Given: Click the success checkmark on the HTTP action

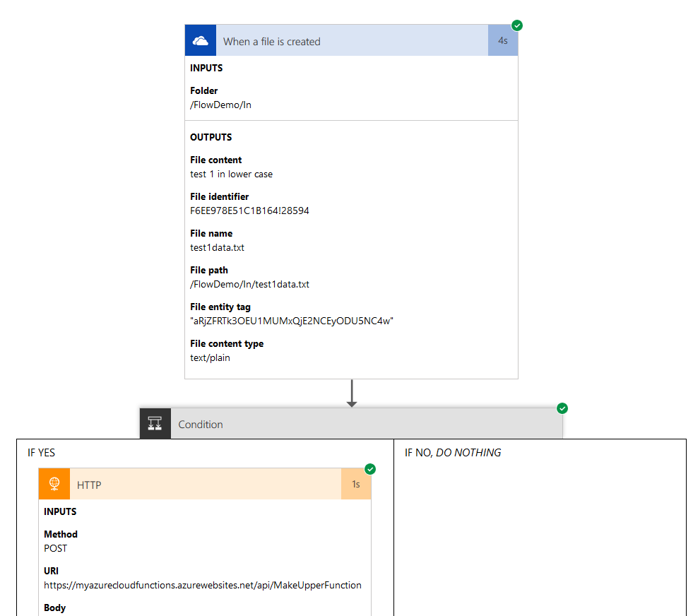Looking at the screenshot, I should click(371, 468).
